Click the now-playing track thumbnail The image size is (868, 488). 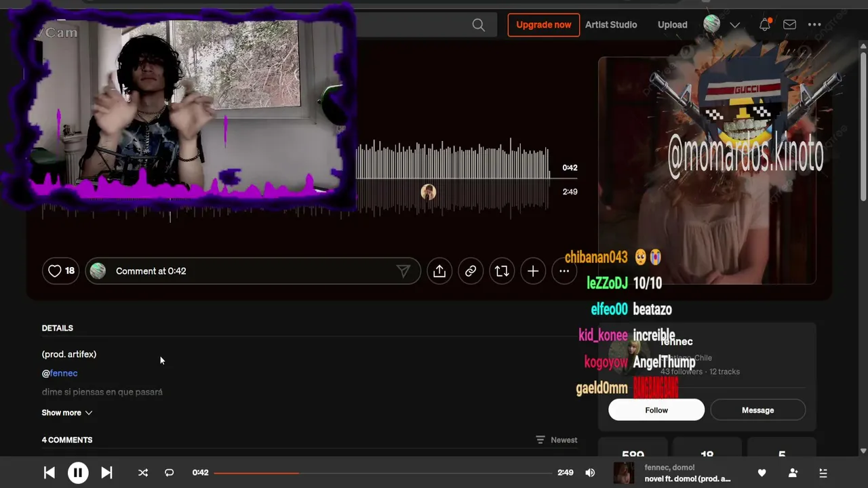624,473
